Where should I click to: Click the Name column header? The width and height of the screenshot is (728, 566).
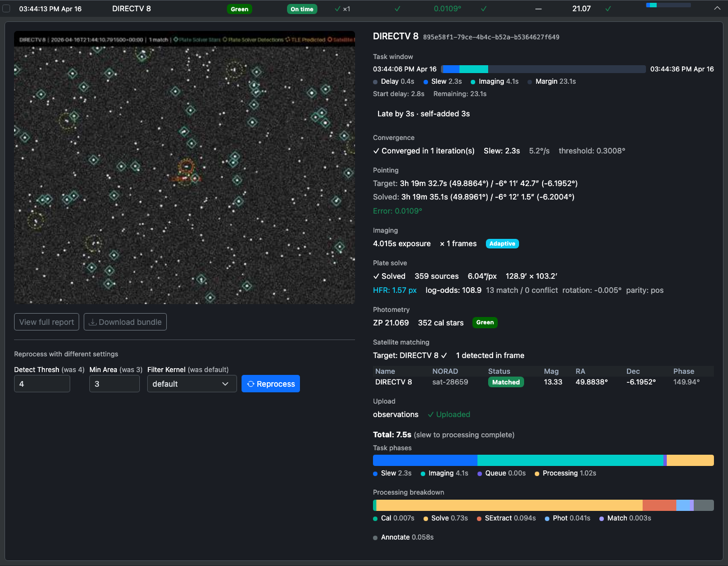pos(385,372)
